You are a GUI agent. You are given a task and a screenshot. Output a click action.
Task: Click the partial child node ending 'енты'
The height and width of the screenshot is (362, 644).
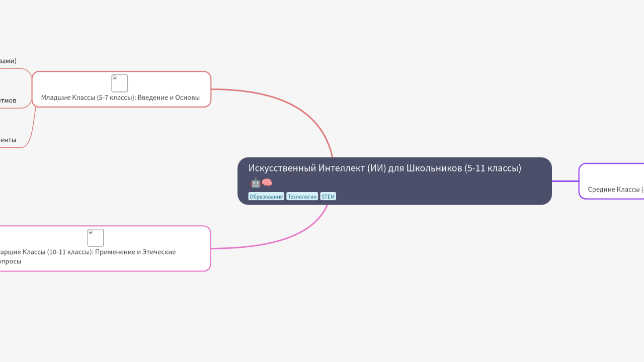pyautogui.click(x=8, y=140)
